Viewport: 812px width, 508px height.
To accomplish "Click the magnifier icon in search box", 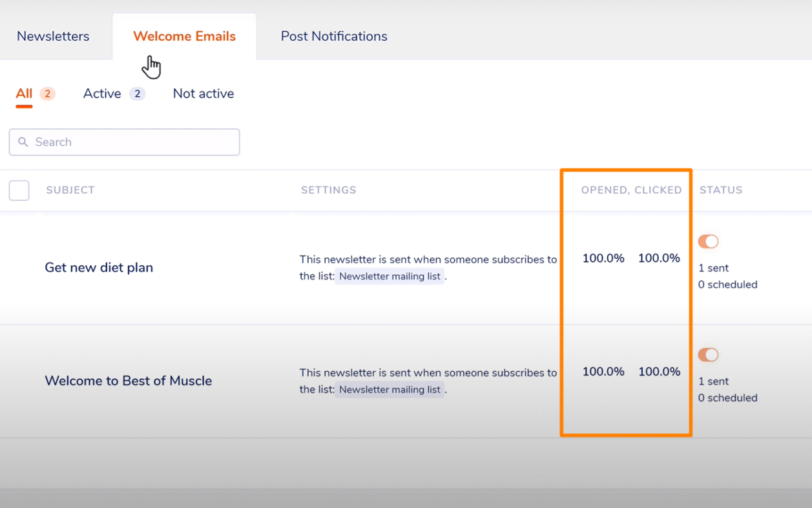I will coord(23,142).
